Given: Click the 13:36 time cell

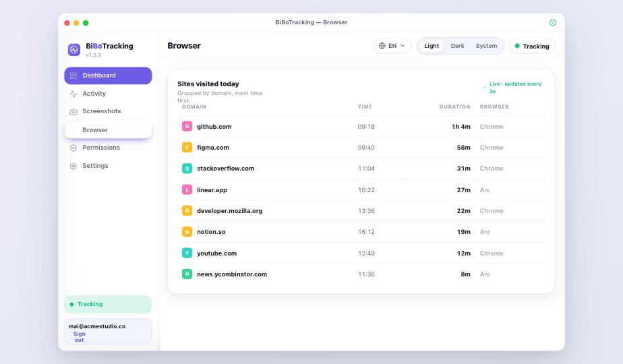Looking at the screenshot, I should coord(366,210).
